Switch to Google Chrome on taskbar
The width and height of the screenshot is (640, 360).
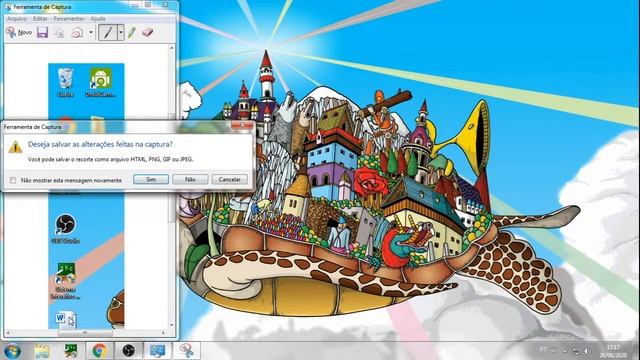click(99, 351)
